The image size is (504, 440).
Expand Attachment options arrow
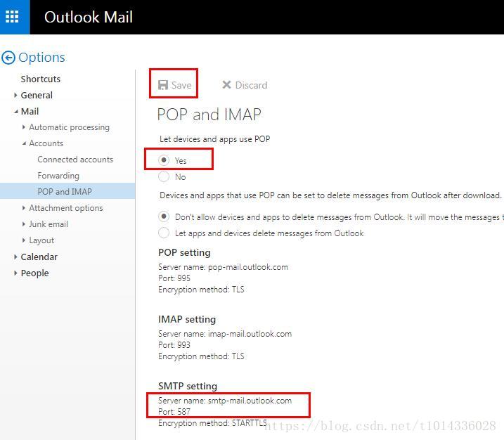(x=23, y=208)
